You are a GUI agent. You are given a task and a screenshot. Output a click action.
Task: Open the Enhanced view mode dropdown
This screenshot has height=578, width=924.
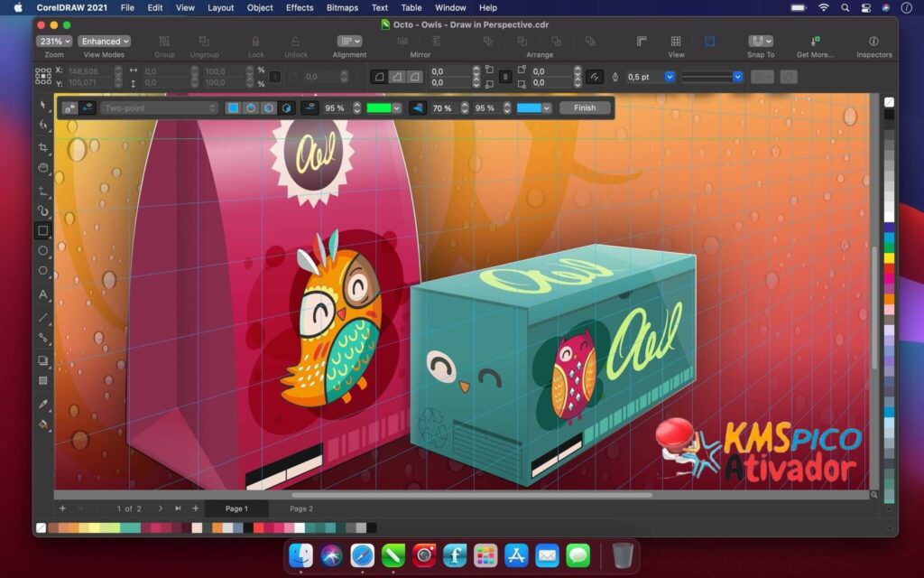click(105, 42)
